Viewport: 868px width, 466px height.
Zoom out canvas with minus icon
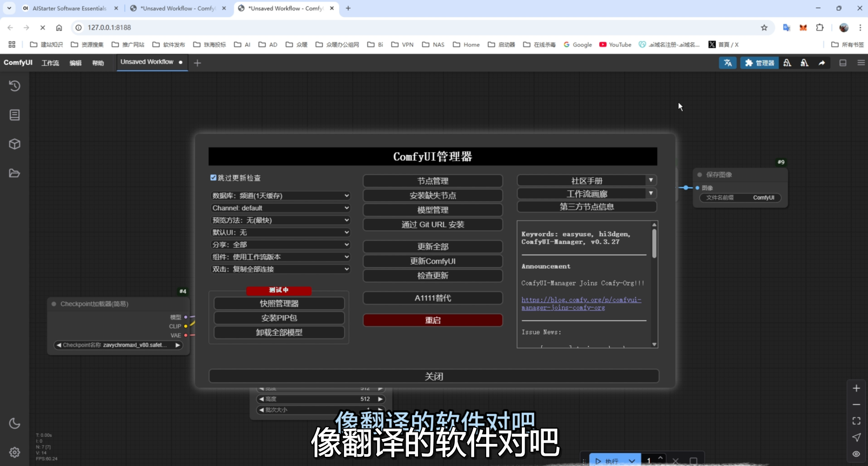856,404
